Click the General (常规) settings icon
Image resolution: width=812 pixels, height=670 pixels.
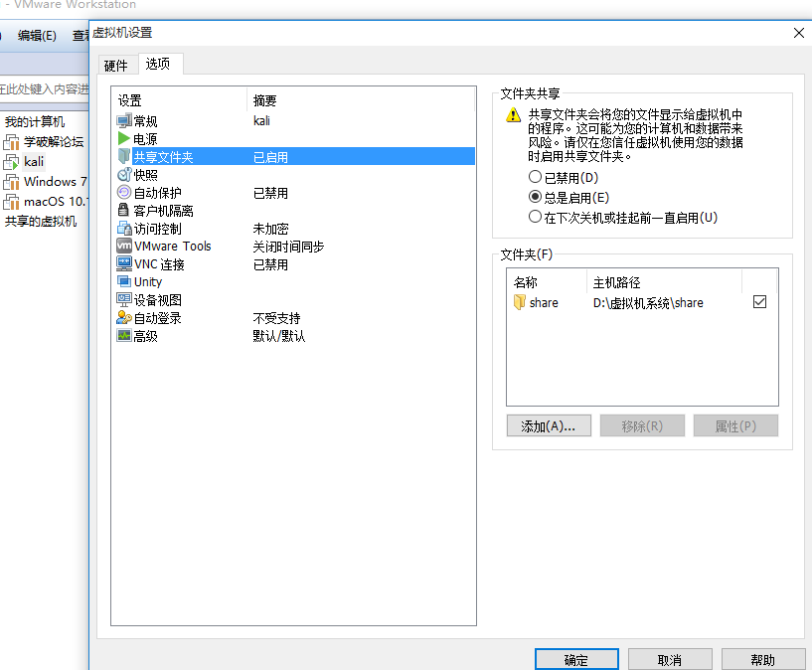(124, 121)
